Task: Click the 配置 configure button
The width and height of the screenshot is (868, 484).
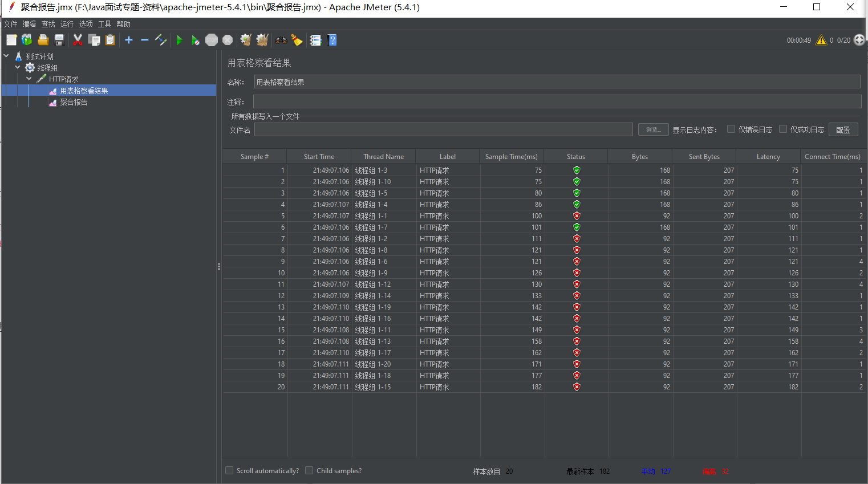Action: (843, 129)
